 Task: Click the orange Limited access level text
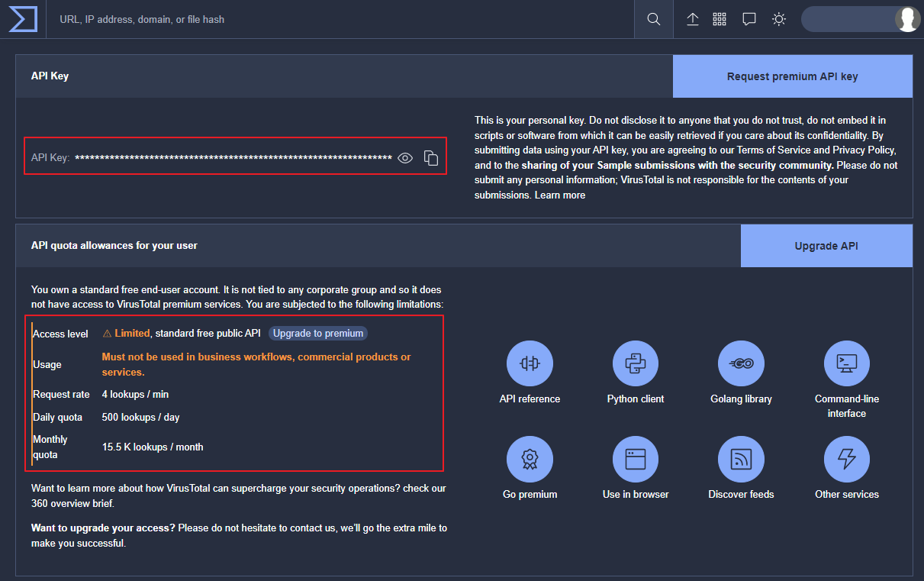pyautogui.click(x=132, y=334)
